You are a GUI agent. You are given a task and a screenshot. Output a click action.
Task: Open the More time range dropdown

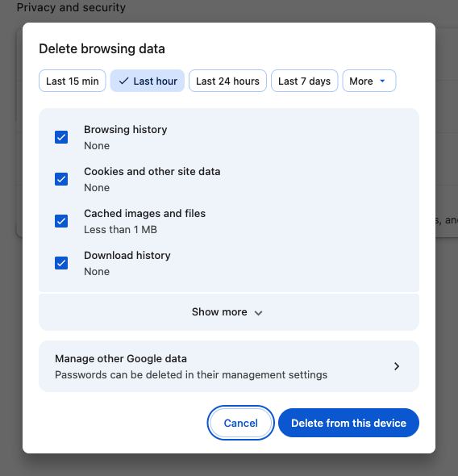click(x=369, y=81)
